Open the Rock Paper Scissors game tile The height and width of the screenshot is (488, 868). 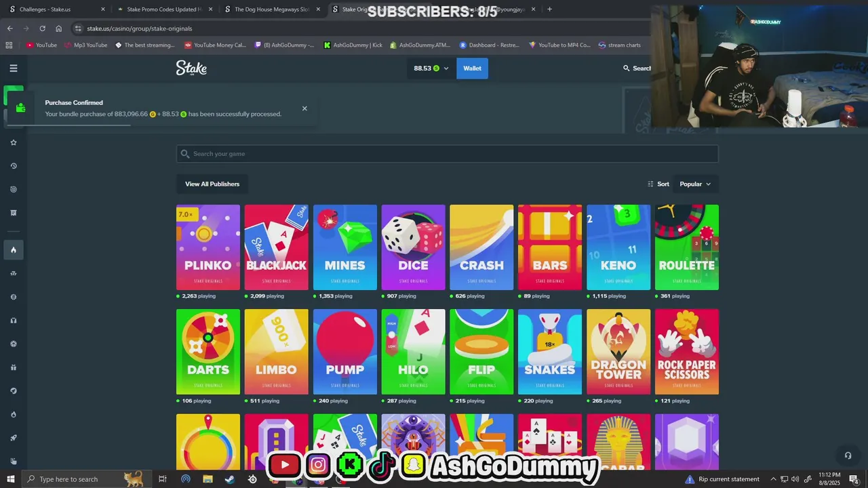tap(687, 352)
